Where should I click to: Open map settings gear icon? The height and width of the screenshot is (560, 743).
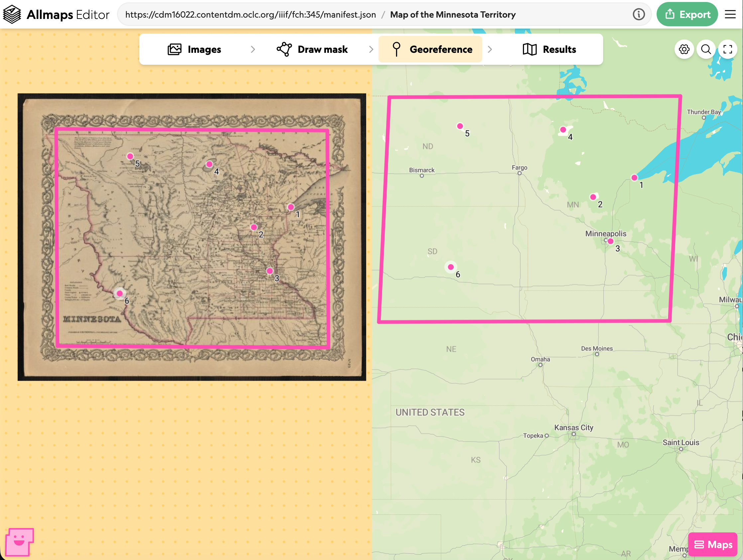pyautogui.click(x=684, y=49)
